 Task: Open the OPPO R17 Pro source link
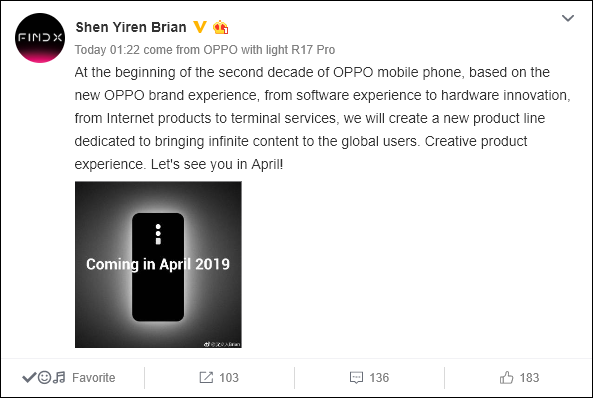(269, 50)
